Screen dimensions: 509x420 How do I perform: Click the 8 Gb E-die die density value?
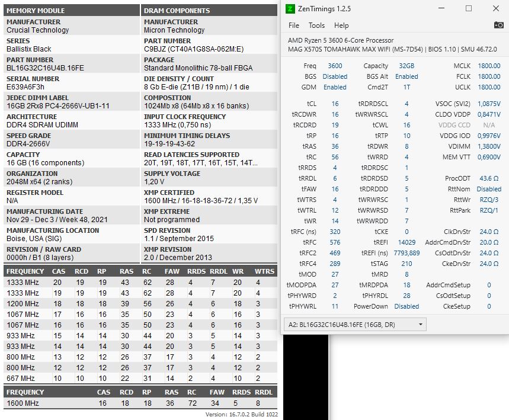pos(196,87)
